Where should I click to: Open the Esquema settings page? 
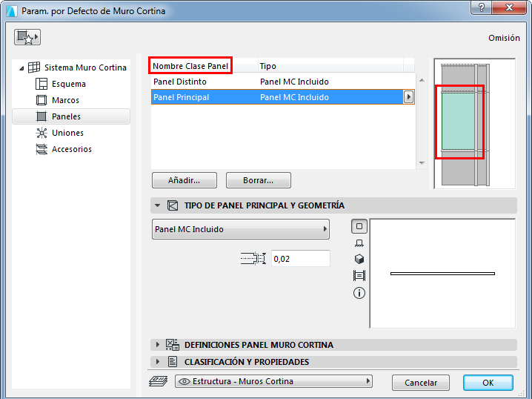(x=69, y=84)
